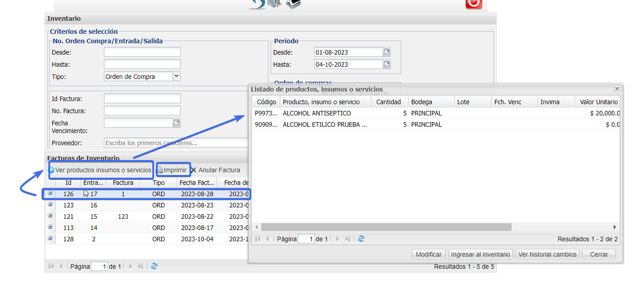The height and width of the screenshot is (285, 644).
Task: Select Factura cell with value 123
Action: coord(123,217)
